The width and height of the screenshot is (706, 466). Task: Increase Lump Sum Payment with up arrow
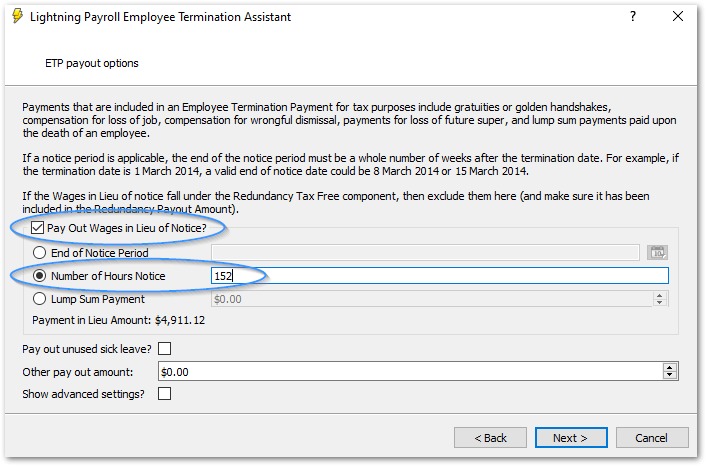pos(660,295)
